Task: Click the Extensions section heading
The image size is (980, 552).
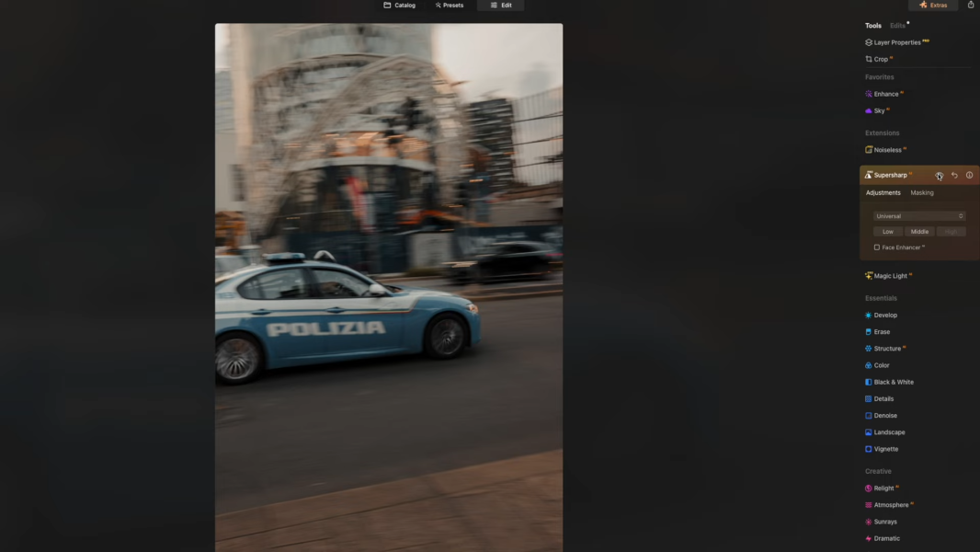Action: tap(882, 133)
